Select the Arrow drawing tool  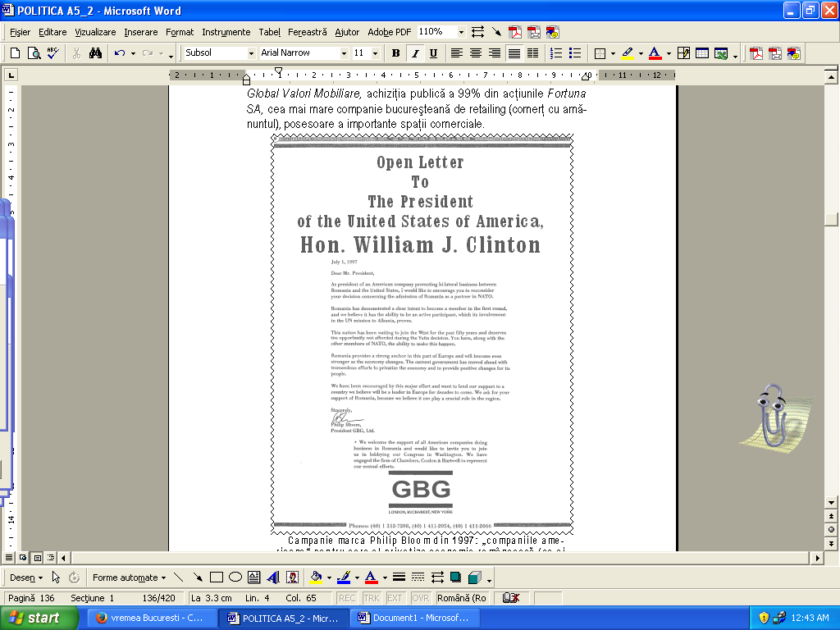pyautogui.click(x=198, y=577)
